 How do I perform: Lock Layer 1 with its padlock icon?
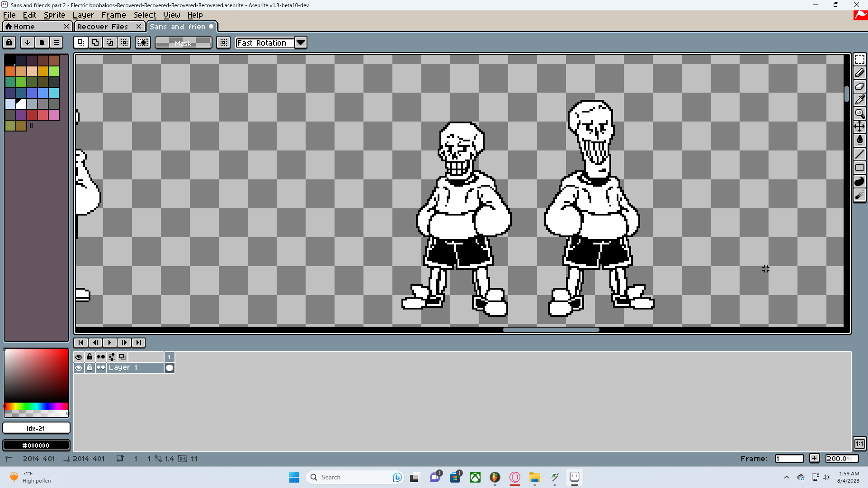click(x=90, y=368)
